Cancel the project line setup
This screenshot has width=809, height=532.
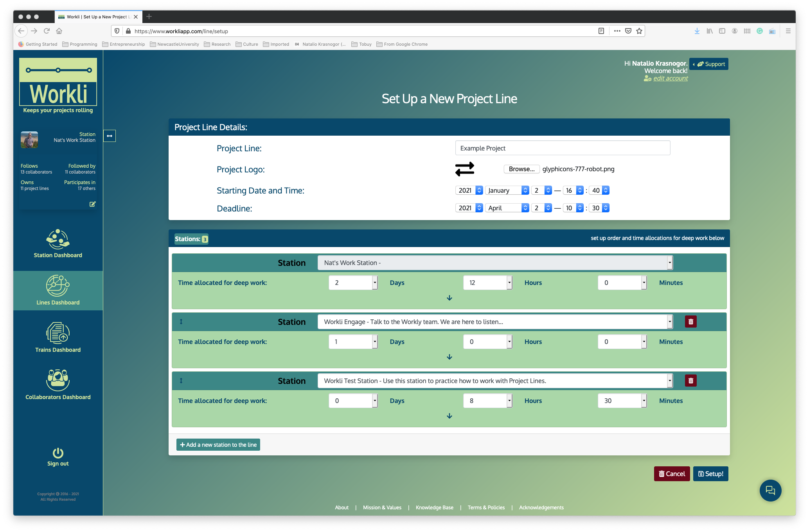click(672, 474)
